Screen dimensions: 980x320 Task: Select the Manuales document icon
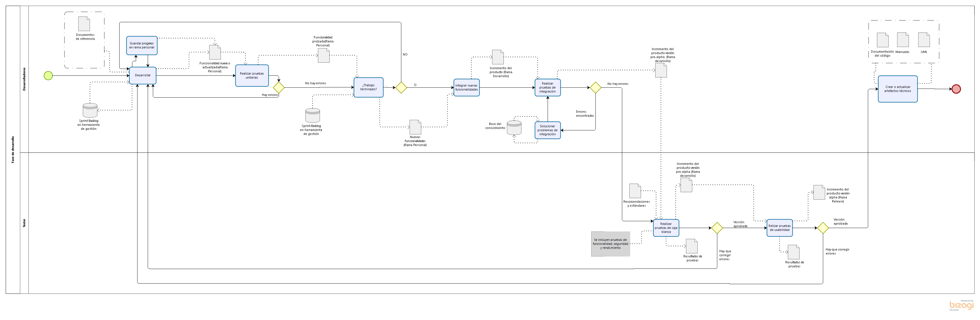click(x=903, y=40)
